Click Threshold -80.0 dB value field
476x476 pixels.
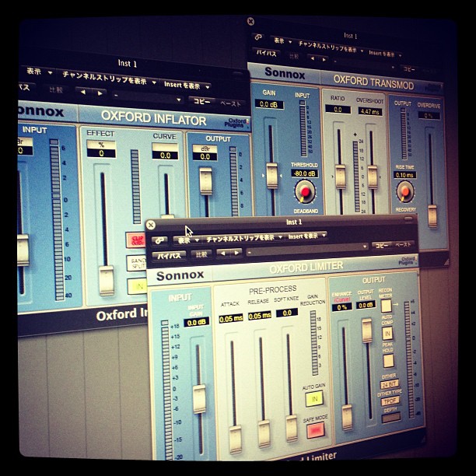pos(304,173)
